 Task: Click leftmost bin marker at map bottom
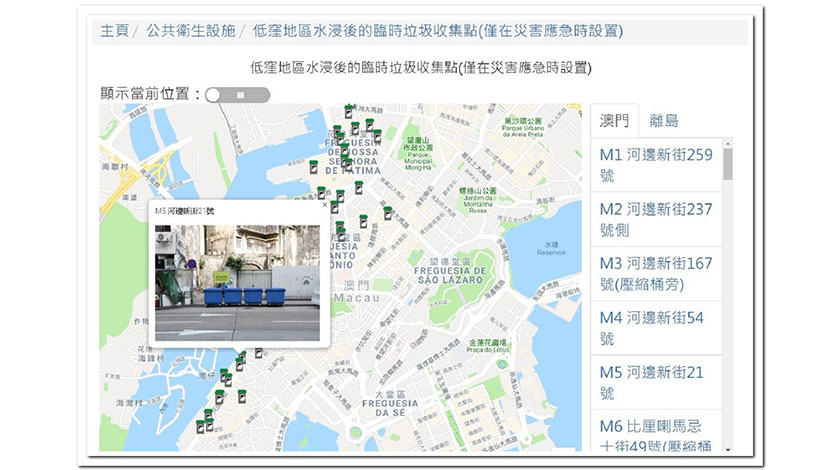point(200,427)
